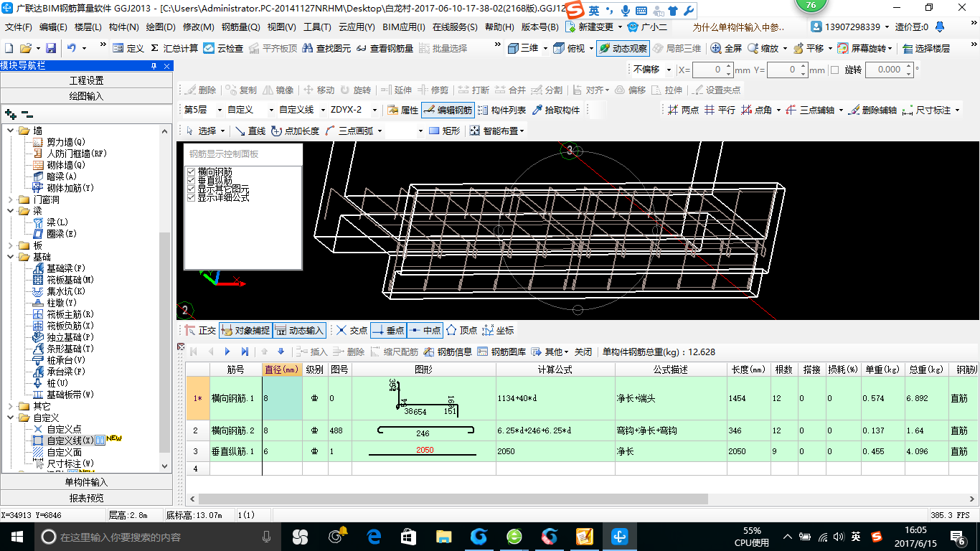Click 报表预览 panel button
Screen dimensions: 980x551
pos(86,498)
